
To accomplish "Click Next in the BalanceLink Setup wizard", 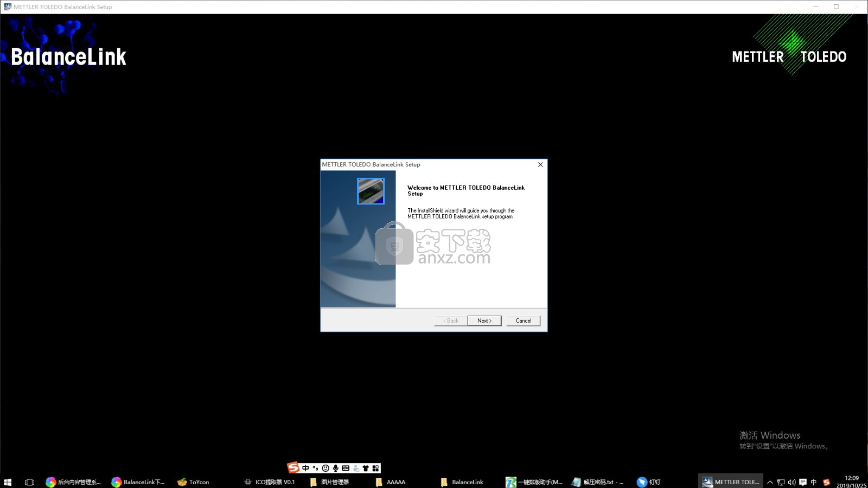I will click(x=484, y=320).
